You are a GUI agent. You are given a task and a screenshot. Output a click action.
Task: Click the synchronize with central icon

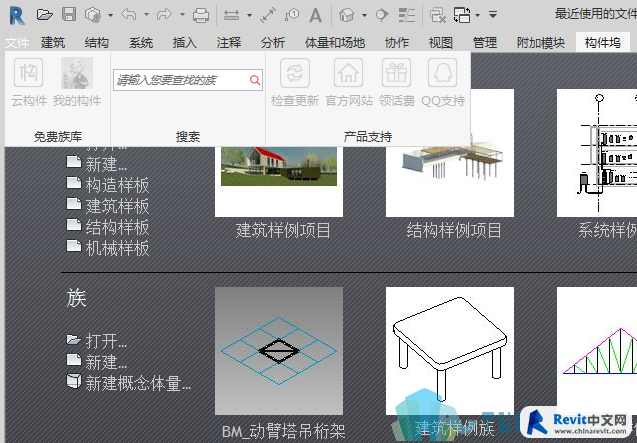(x=93, y=15)
